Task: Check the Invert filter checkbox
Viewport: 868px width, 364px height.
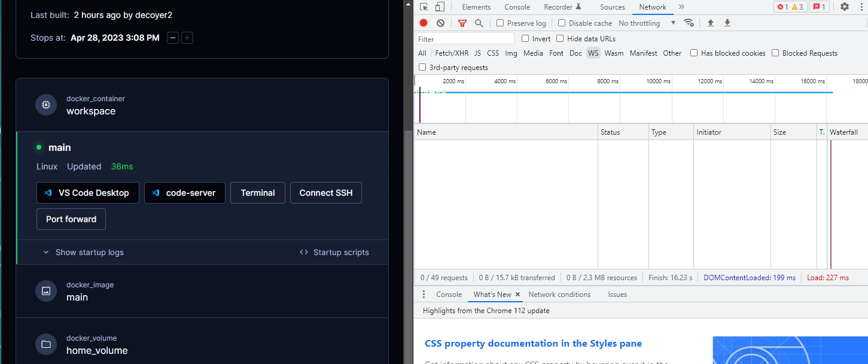Action: [525, 38]
